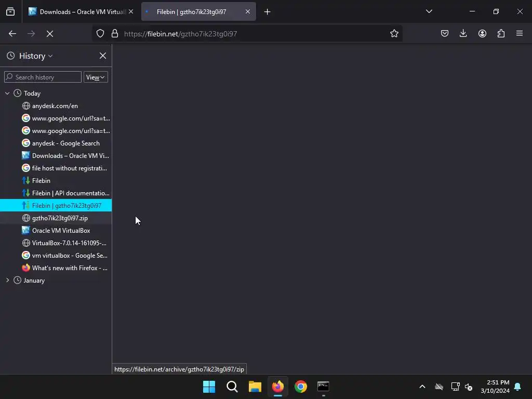Expand the January history group
The width and height of the screenshot is (532, 399).
(7, 280)
